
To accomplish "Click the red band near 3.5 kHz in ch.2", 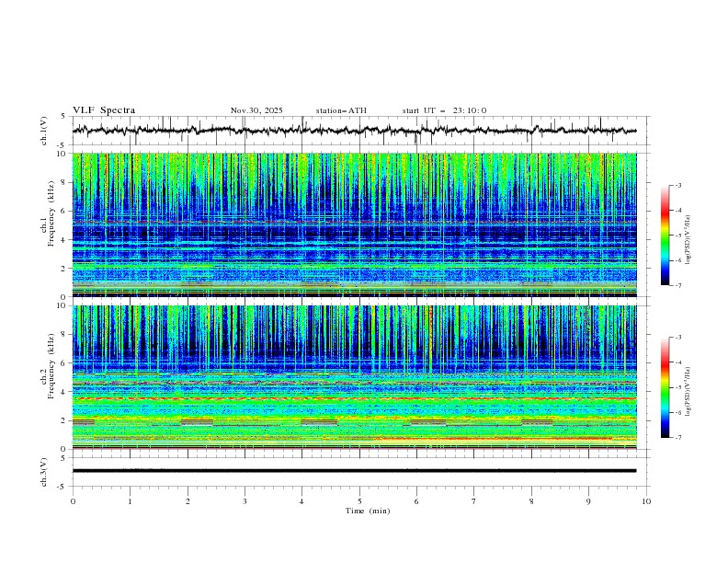I will [x=354, y=398].
